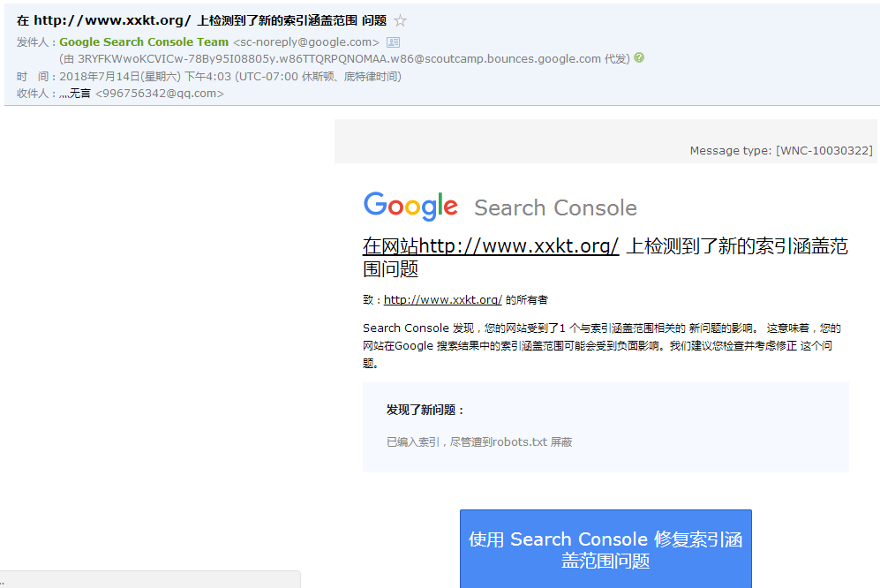880x588 pixels.
Task: Click sender name Google Search Console Team
Action: [144, 42]
